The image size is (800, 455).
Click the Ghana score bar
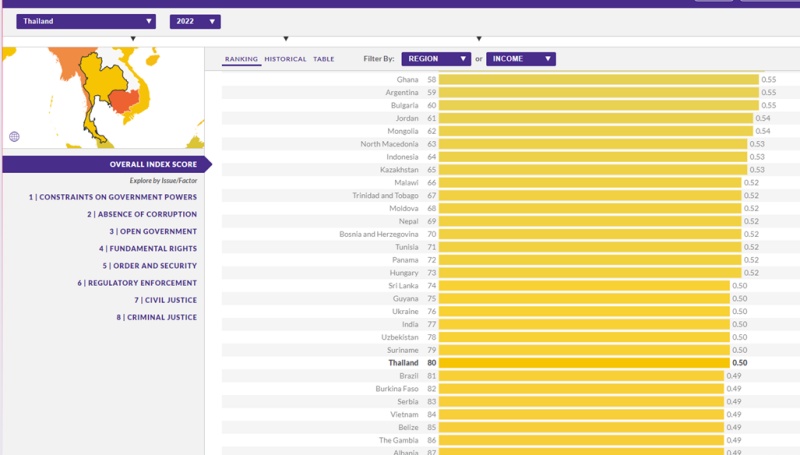tap(598, 79)
